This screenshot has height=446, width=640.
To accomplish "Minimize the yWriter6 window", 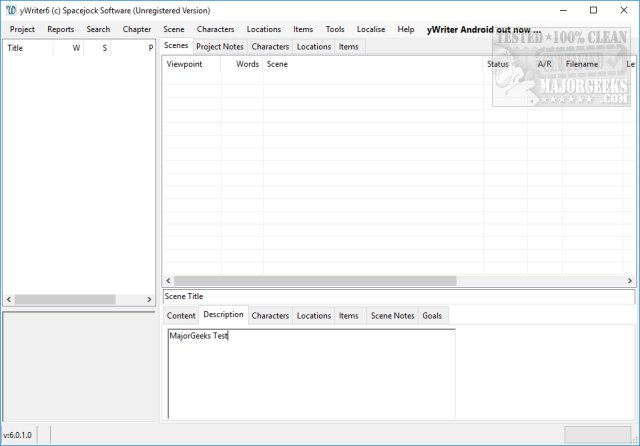I will pyautogui.click(x=563, y=10).
